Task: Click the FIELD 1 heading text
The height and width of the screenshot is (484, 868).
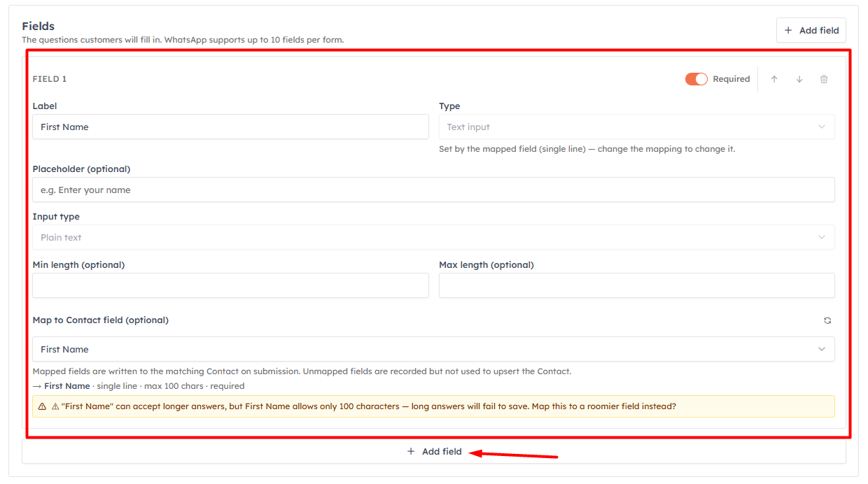Action: [50, 79]
